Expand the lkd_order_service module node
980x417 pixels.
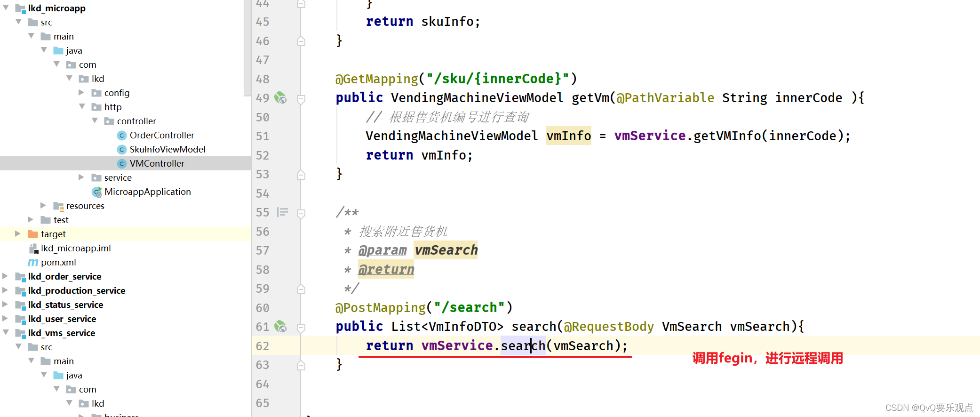pos(5,276)
